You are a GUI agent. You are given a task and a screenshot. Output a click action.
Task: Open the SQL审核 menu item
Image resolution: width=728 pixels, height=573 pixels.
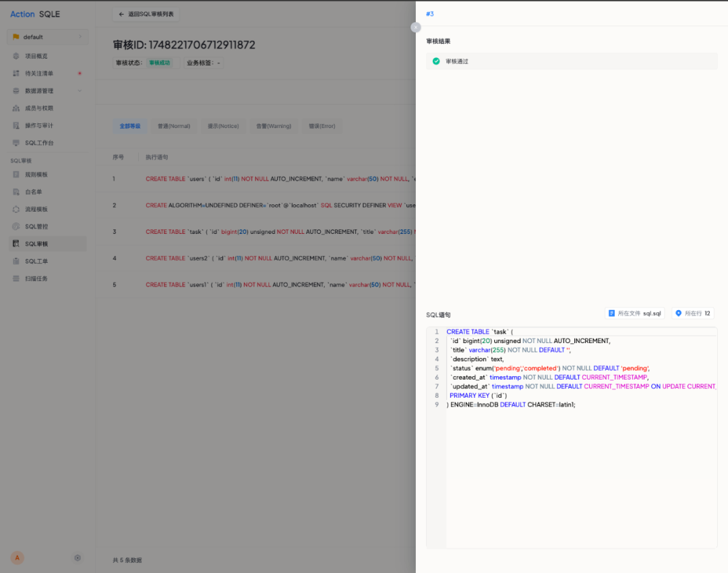47,244
